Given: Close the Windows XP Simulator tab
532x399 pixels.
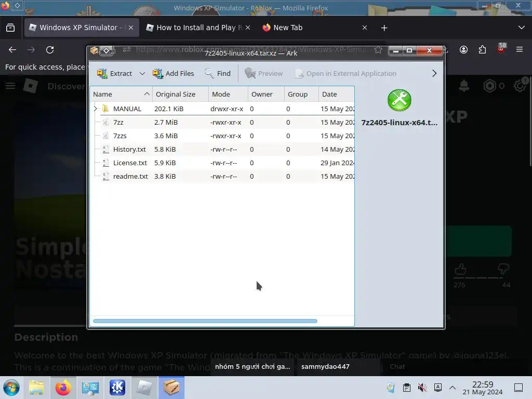Looking at the screenshot, I should click(x=131, y=28).
